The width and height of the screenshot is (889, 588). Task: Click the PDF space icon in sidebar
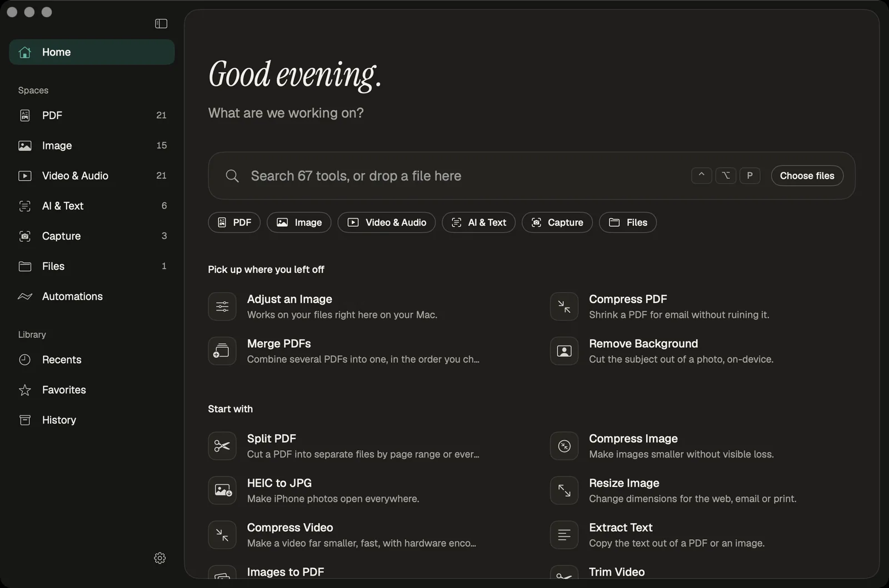point(25,115)
